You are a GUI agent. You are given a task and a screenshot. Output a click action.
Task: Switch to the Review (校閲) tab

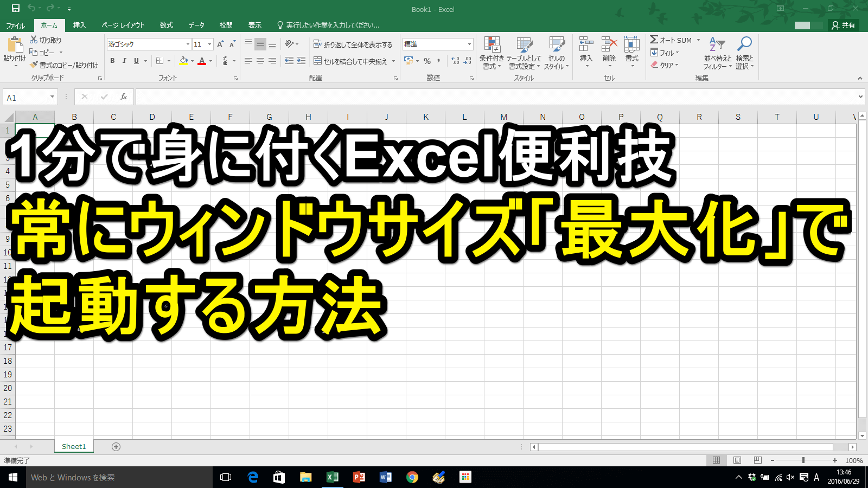[226, 25]
